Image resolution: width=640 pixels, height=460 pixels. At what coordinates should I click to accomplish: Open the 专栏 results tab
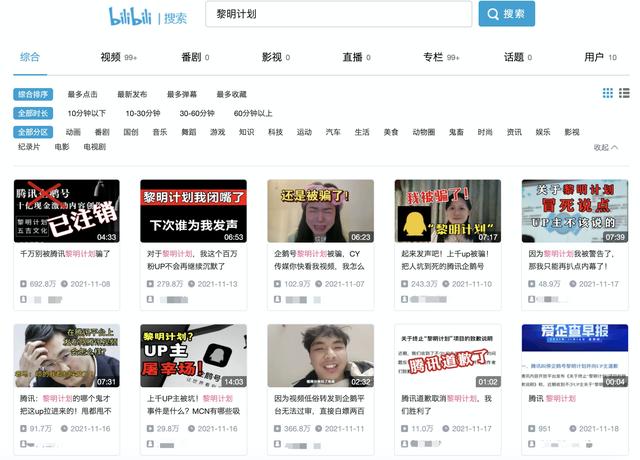(433, 57)
